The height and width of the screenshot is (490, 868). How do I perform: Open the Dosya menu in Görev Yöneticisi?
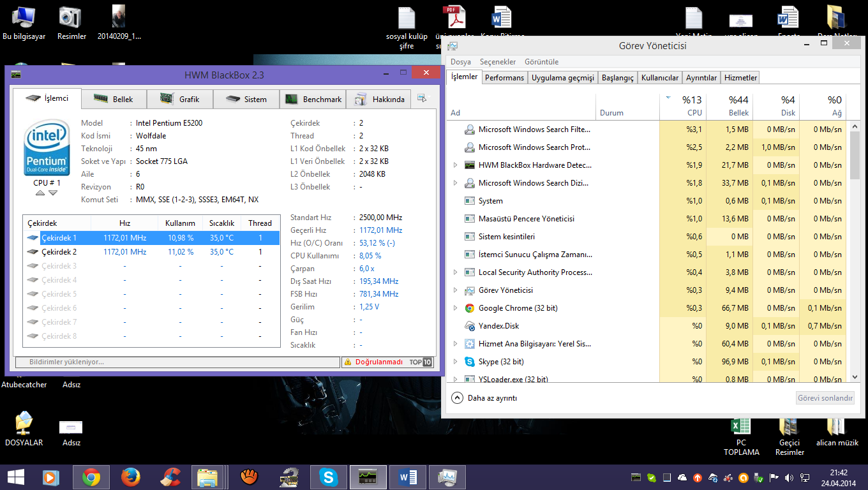(x=461, y=62)
